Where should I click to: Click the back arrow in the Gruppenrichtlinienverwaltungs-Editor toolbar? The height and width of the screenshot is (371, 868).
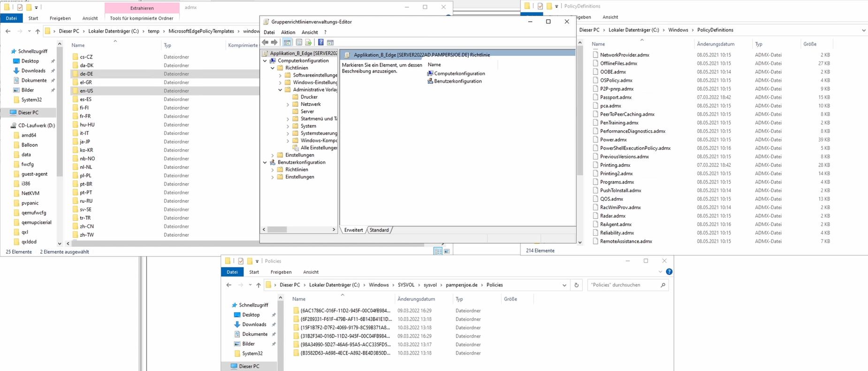pyautogui.click(x=265, y=42)
